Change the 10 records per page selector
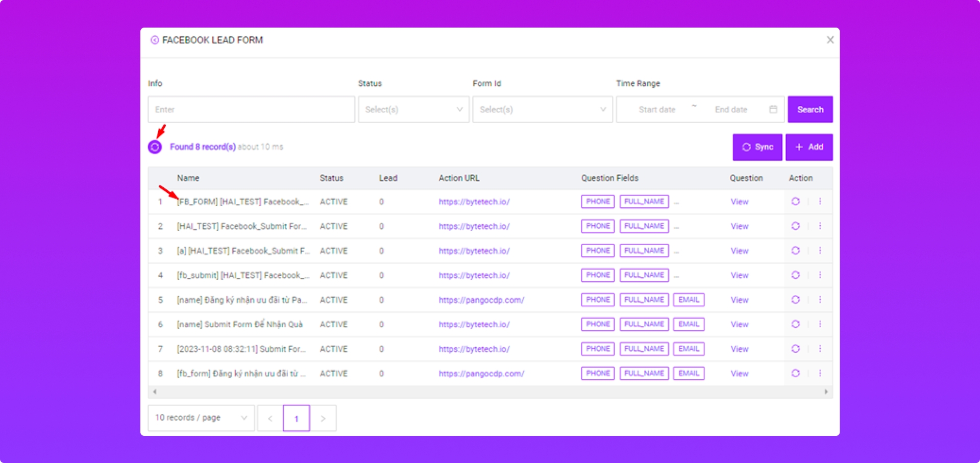 [201, 418]
